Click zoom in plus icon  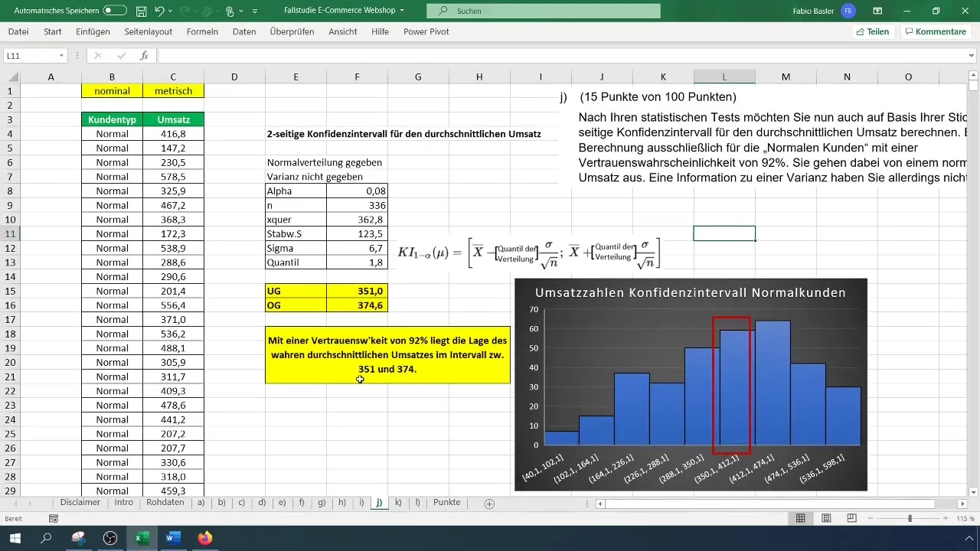pyautogui.click(x=946, y=518)
